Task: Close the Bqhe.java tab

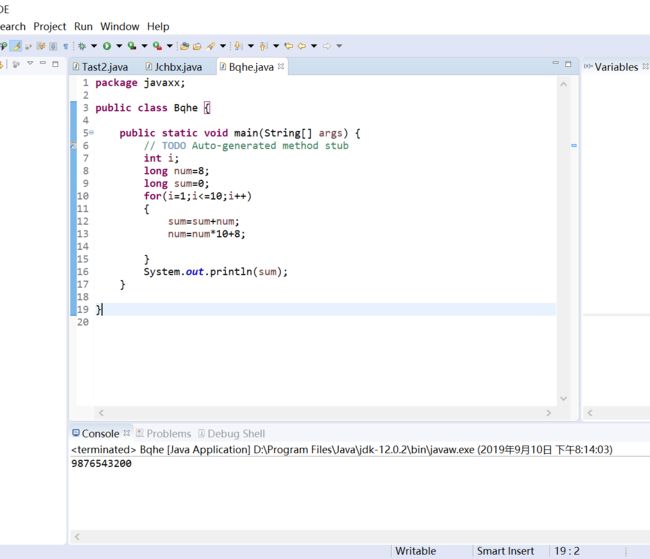Action: 281,66
